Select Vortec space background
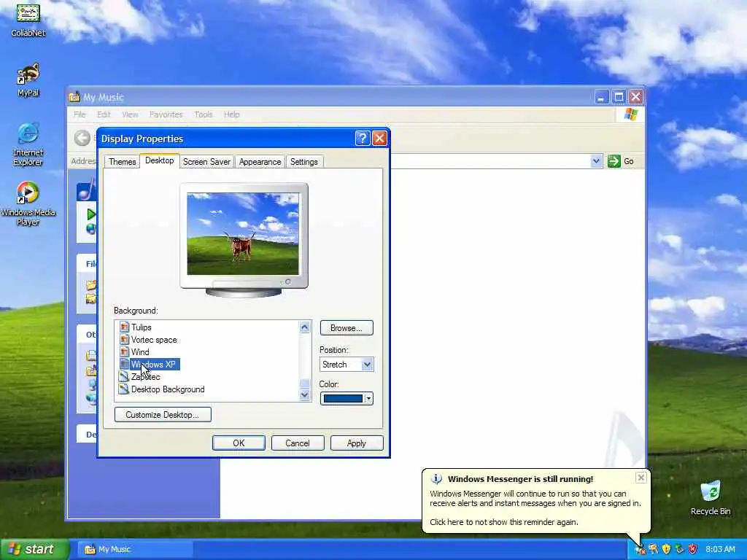747x560 pixels. pos(154,340)
